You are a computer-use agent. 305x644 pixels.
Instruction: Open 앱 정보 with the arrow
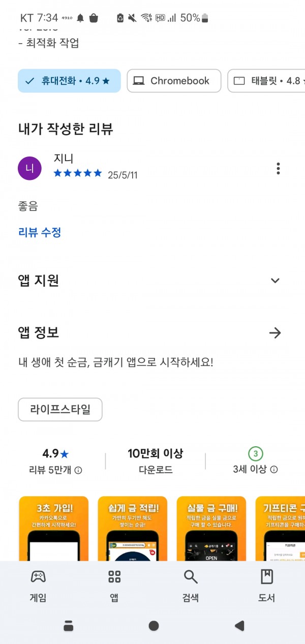click(275, 333)
